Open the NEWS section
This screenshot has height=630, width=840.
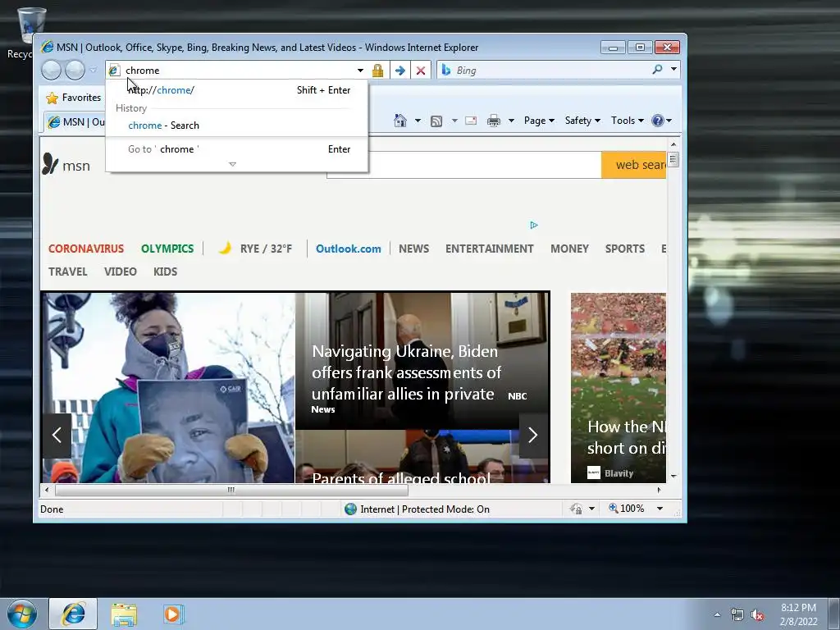click(413, 249)
